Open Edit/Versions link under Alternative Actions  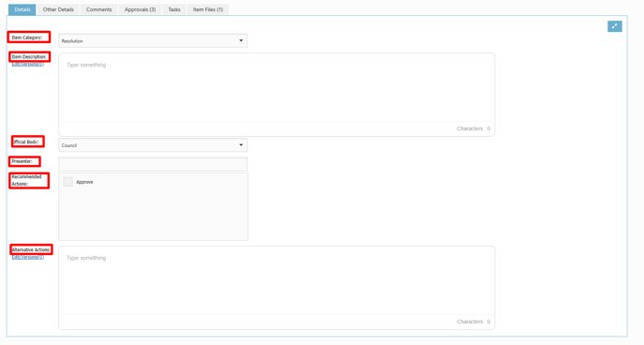[x=28, y=257]
